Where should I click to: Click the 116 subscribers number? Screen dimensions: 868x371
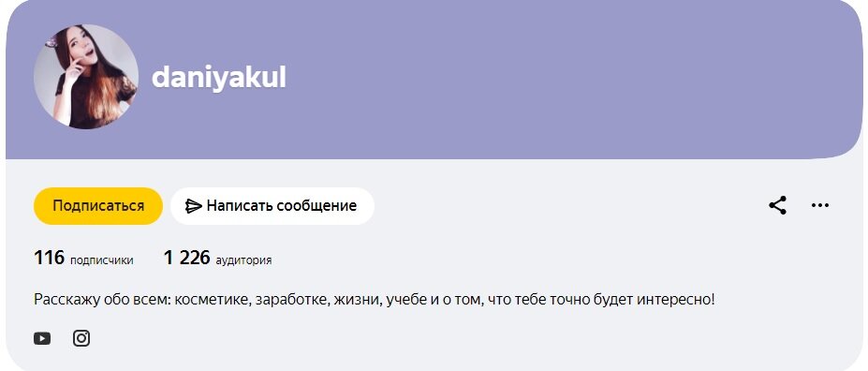point(50,258)
